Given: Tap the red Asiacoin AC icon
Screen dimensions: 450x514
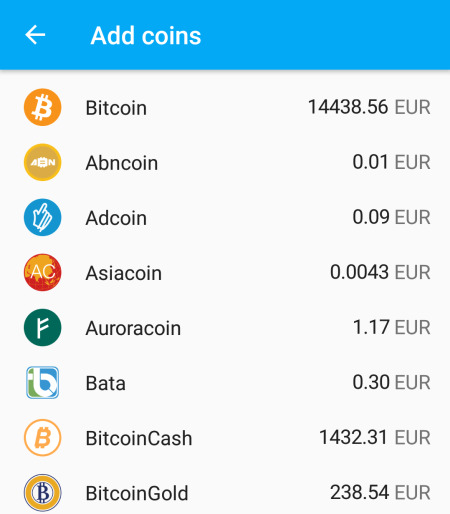Looking at the screenshot, I should [42, 272].
